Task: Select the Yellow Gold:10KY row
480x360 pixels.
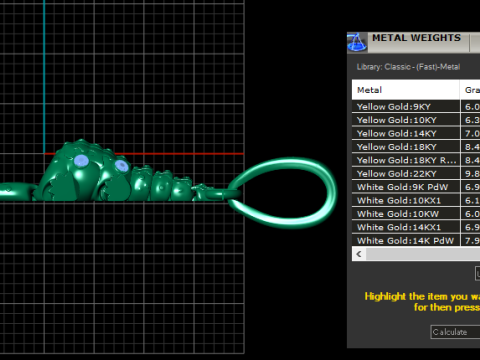Action: 416,120
